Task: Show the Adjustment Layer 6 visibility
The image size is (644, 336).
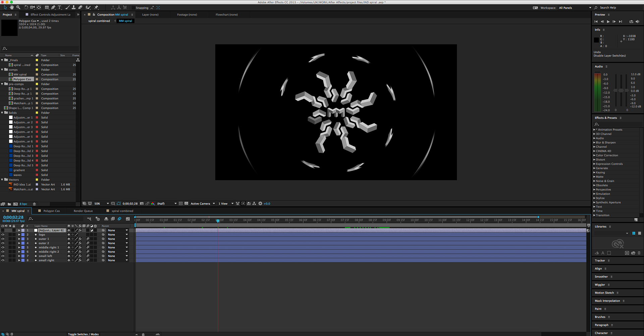Action: 3,230
